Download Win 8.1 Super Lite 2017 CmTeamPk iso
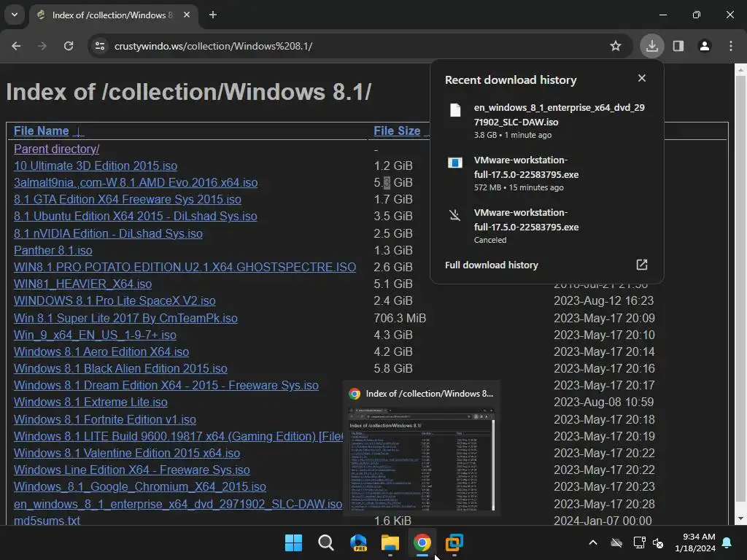Image resolution: width=747 pixels, height=560 pixels. tap(125, 318)
